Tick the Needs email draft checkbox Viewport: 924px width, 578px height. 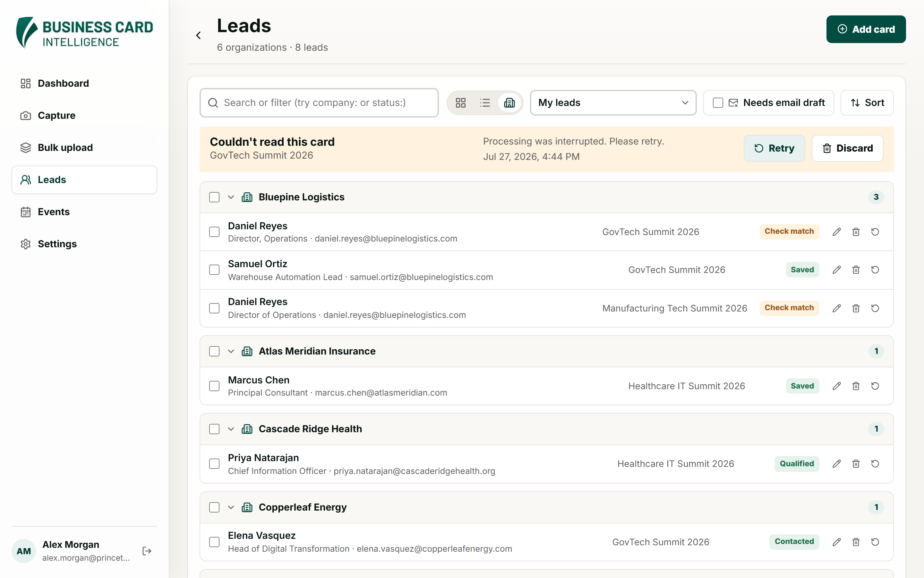[x=718, y=103]
